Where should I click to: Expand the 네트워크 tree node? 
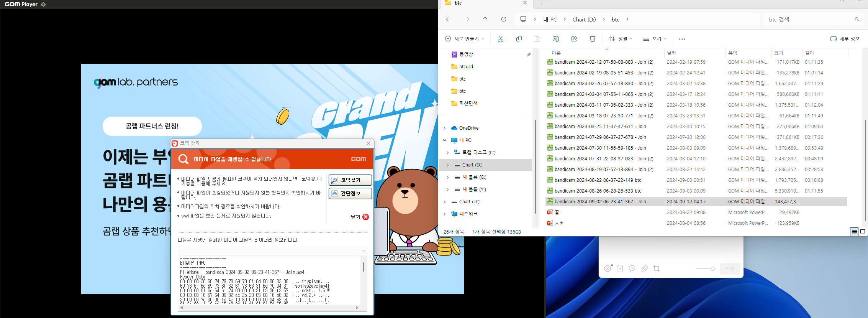tap(445, 214)
